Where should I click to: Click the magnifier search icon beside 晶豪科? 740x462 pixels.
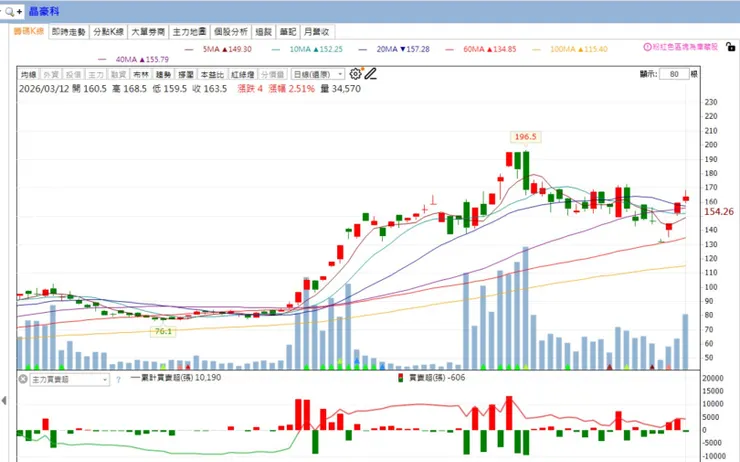pyautogui.click(x=9, y=12)
